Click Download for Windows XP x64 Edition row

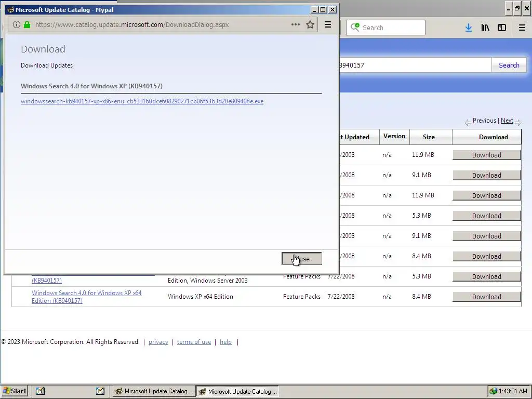pos(486,297)
